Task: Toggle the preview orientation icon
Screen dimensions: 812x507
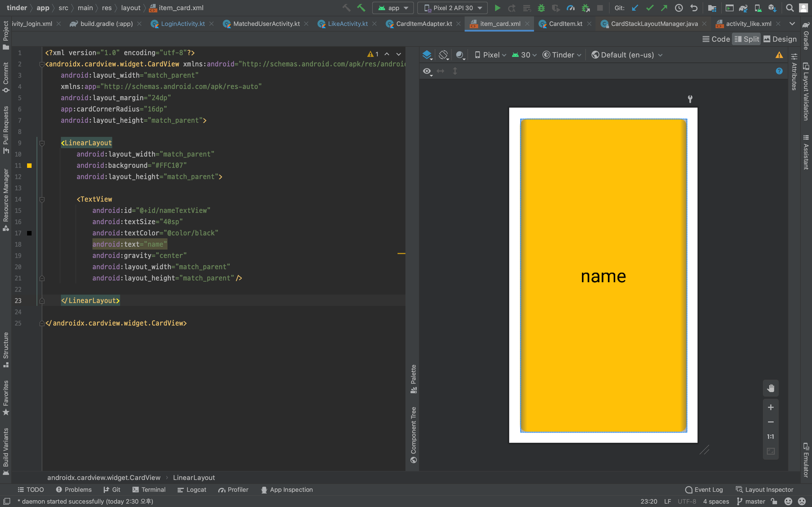Action: coord(443,55)
